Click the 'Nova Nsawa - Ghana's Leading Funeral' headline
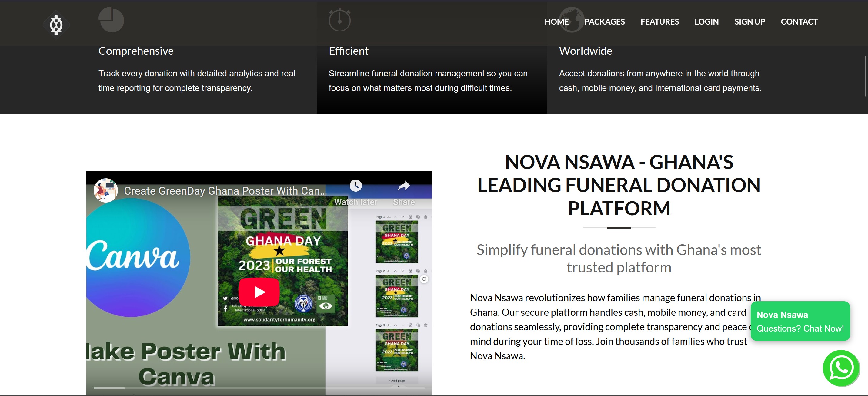This screenshot has width=868, height=396. click(619, 185)
